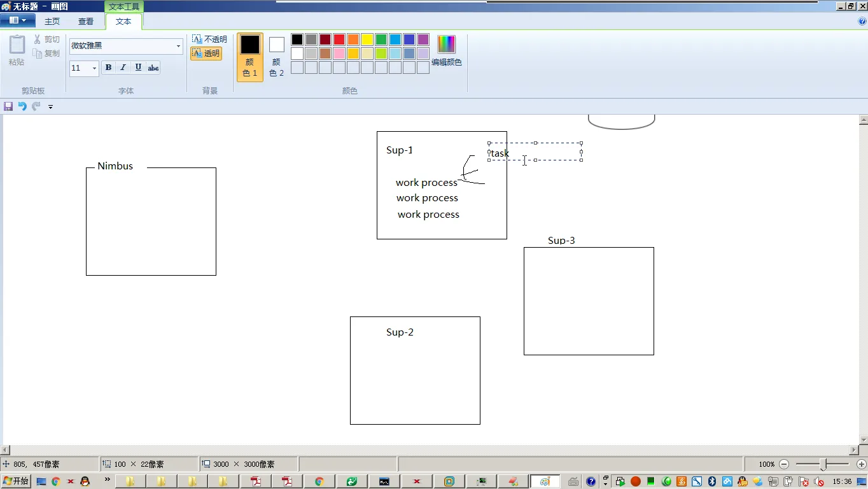The width and height of the screenshot is (868, 489).
Task: Click the Sup-3 label on canvas
Action: tap(561, 241)
